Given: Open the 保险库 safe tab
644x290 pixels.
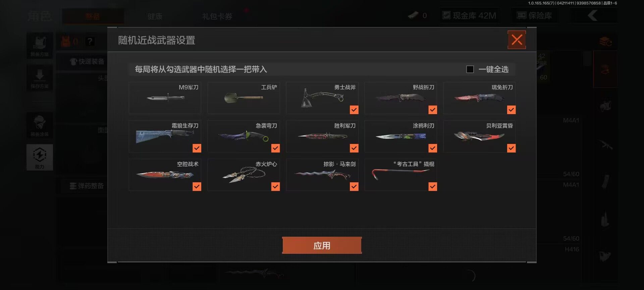Looking at the screenshot, I should pyautogui.click(x=535, y=16).
